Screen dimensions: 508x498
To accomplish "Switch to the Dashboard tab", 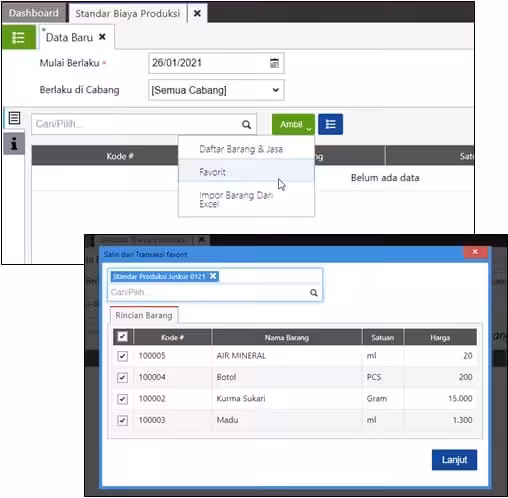I will click(34, 13).
